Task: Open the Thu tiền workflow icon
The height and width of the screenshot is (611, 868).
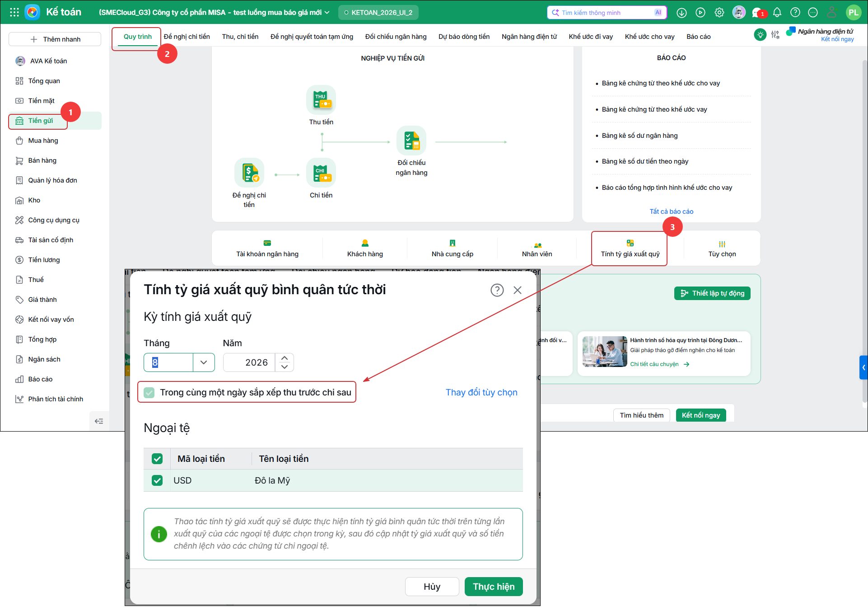Action: click(321, 100)
